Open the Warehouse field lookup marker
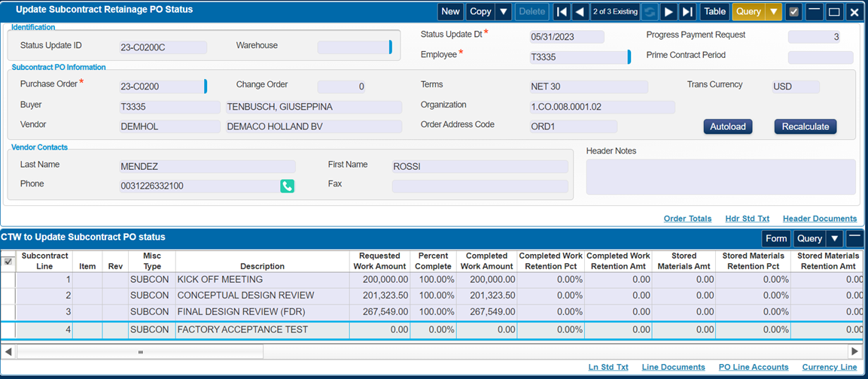Image resolution: width=868 pixels, height=379 pixels. (390, 47)
